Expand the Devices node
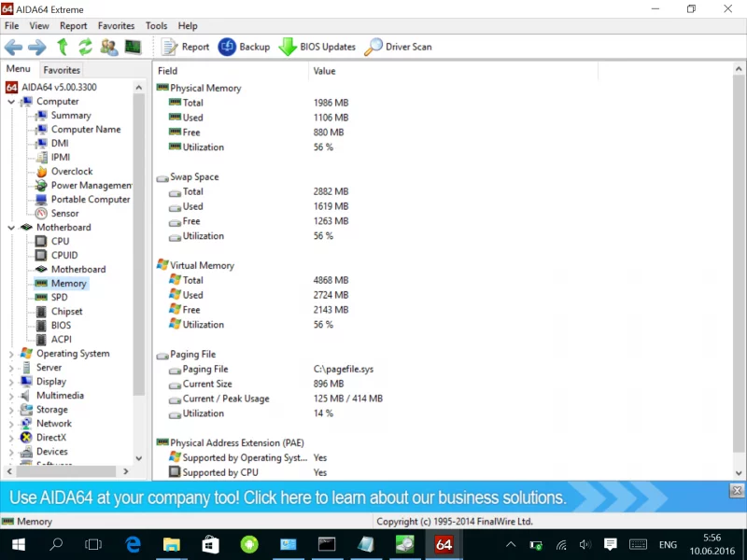This screenshot has width=747, height=560. pyautogui.click(x=11, y=452)
